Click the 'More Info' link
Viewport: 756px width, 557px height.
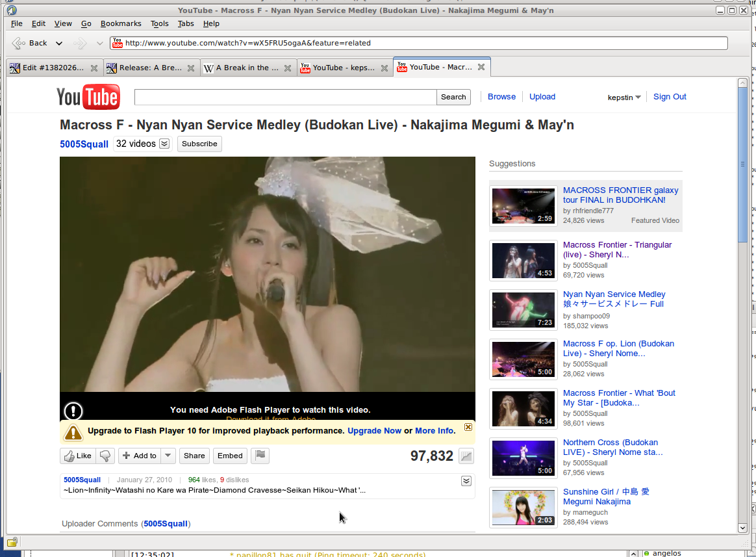click(x=435, y=431)
